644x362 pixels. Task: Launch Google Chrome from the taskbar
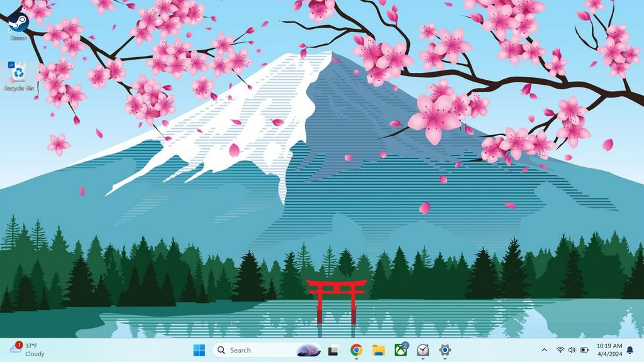click(355, 350)
